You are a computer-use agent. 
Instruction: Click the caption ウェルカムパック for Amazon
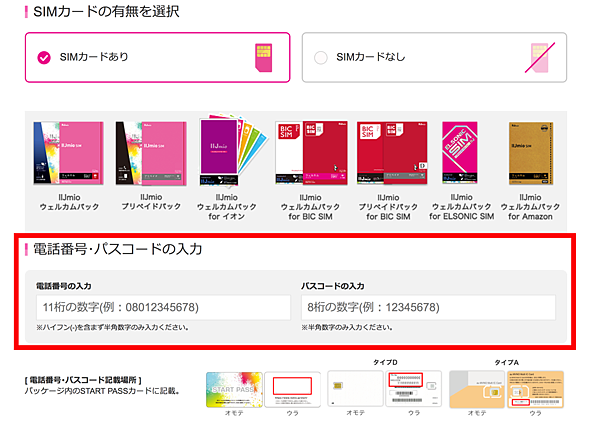tap(530, 207)
